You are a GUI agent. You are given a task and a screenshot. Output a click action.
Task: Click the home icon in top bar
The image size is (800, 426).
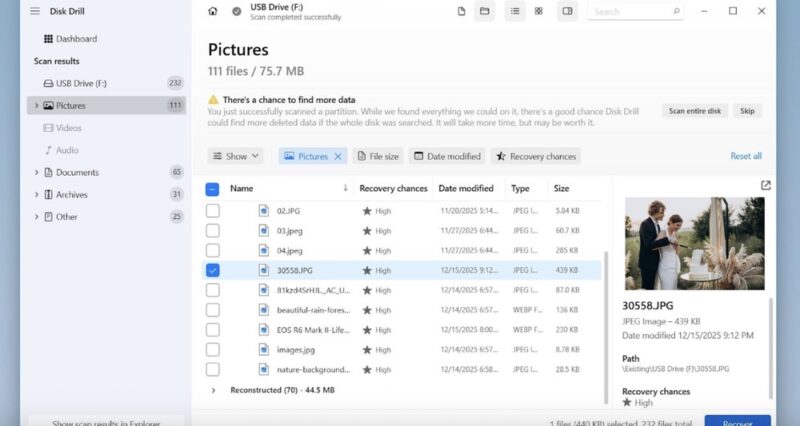212,12
